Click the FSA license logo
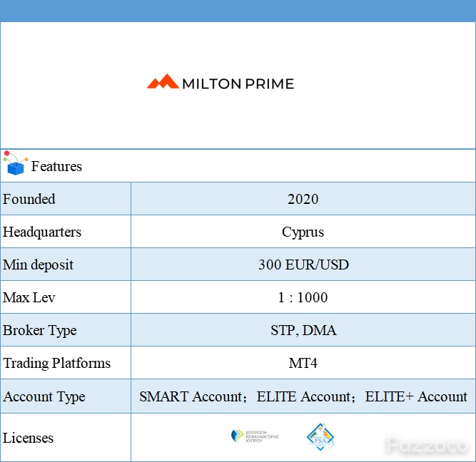Screen dimensions: 476x462 pos(320,437)
